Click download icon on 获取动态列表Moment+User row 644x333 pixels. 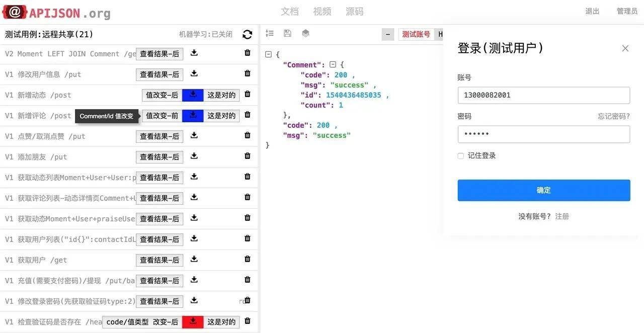pos(194,177)
